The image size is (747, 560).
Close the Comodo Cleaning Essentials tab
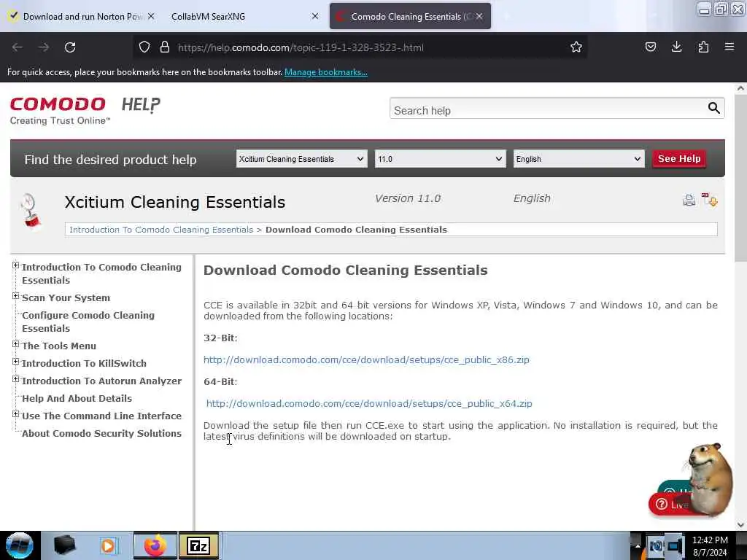point(479,16)
